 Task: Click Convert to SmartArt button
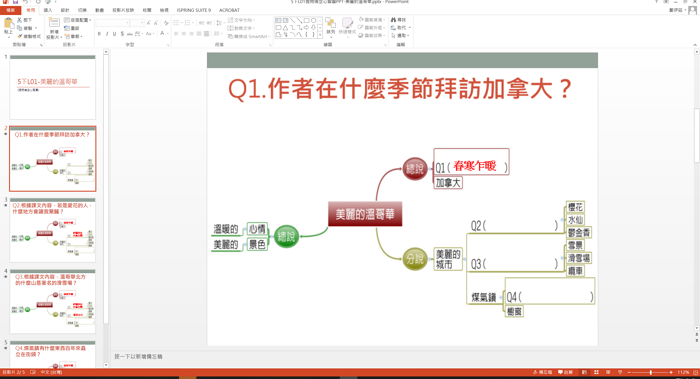[x=248, y=36]
